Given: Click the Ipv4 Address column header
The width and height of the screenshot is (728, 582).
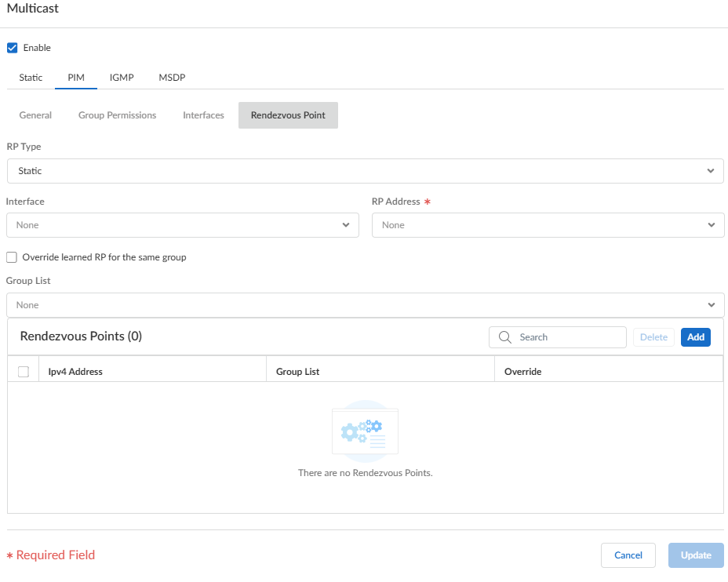Looking at the screenshot, I should (75, 371).
